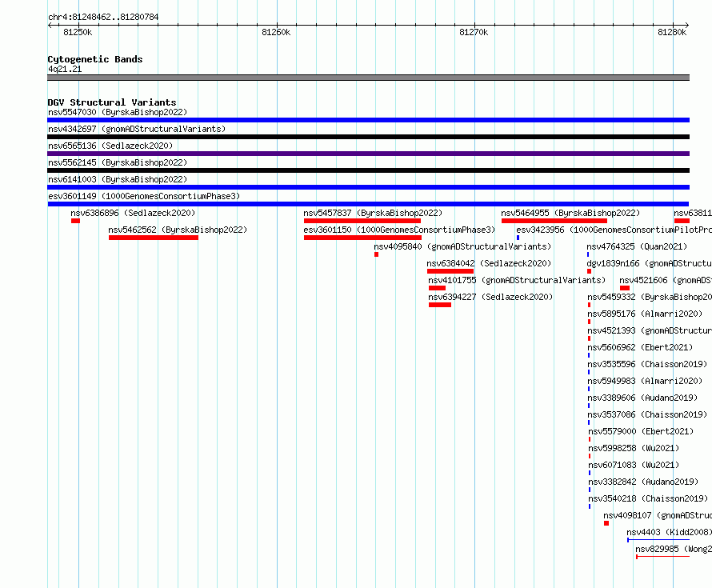Click the 81250k ruler position label
This screenshot has height=588, width=712.
pos(78,32)
